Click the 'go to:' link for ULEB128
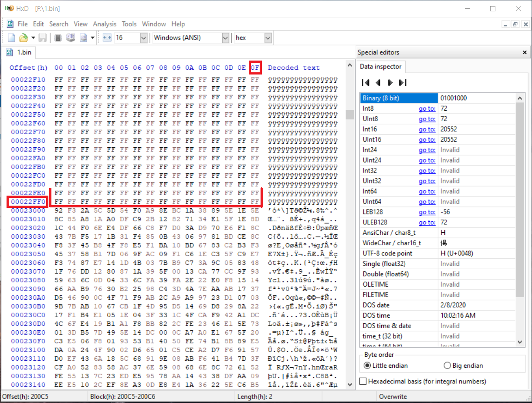This screenshot has width=532, height=403. tap(427, 223)
